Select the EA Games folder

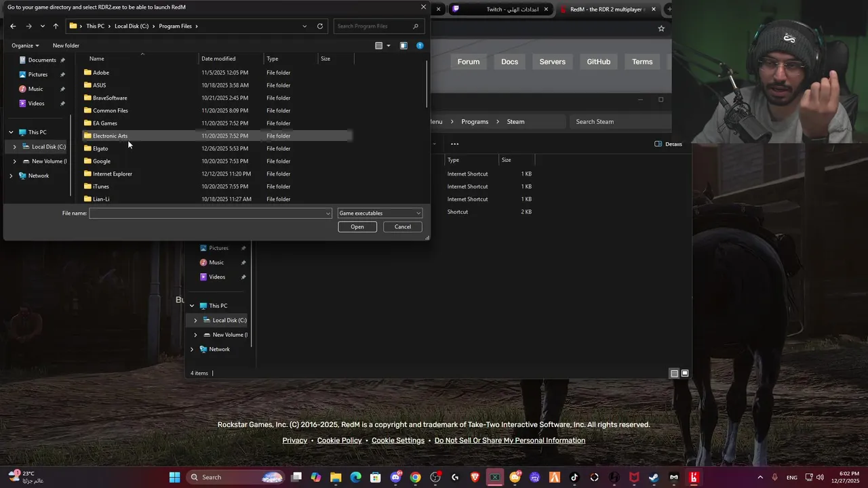click(x=105, y=123)
